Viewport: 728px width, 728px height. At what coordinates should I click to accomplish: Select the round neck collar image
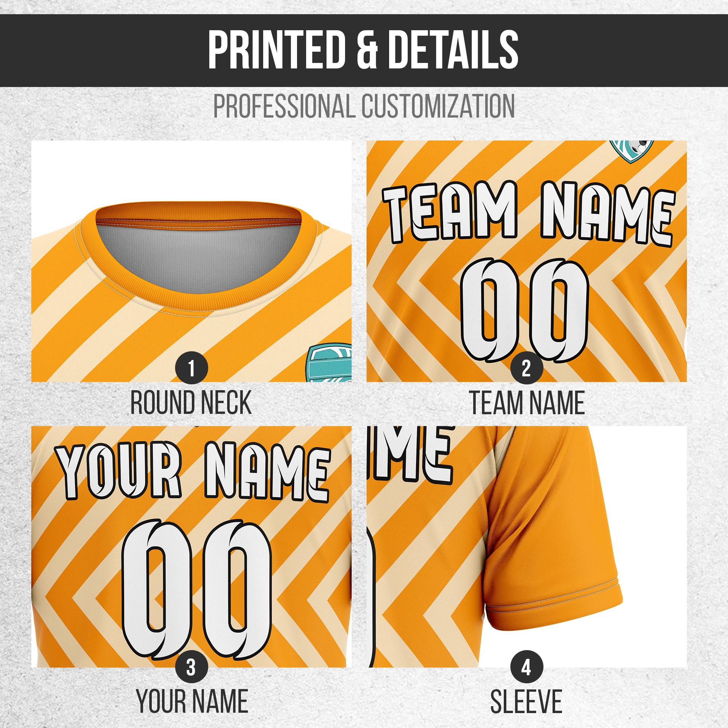coord(191,261)
